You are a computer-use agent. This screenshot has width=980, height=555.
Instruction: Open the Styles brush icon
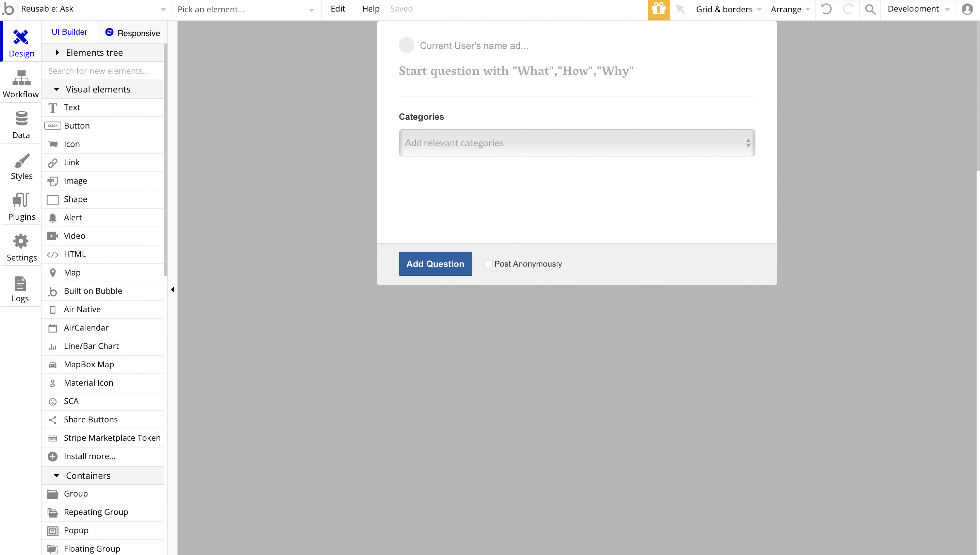click(x=21, y=160)
